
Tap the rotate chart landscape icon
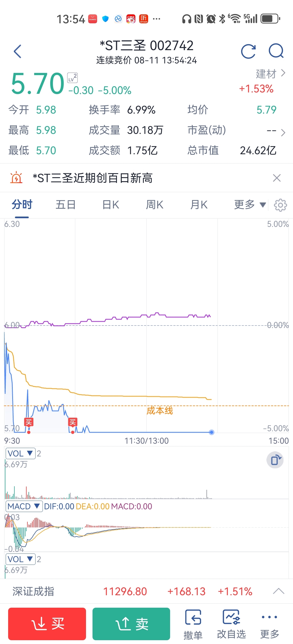click(x=275, y=460)
